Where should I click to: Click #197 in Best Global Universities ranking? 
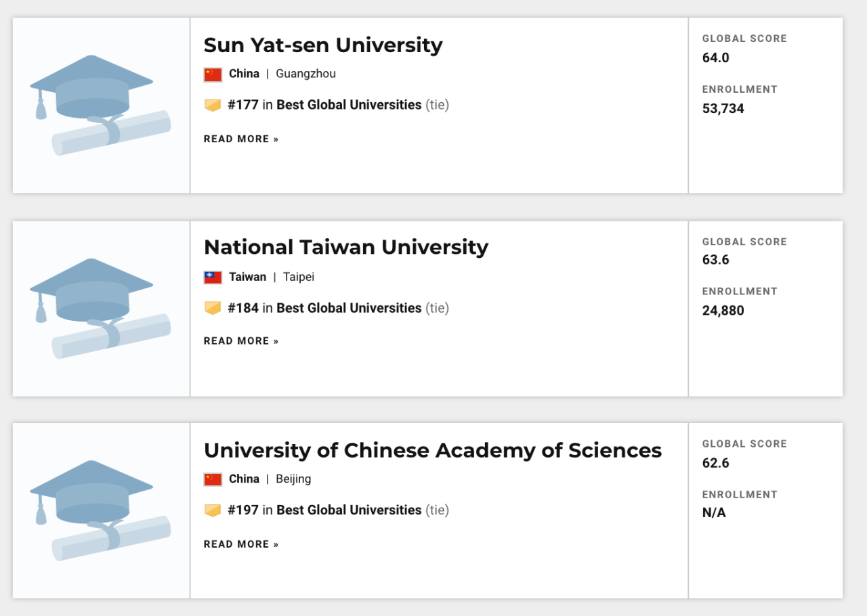pos(325,510)
